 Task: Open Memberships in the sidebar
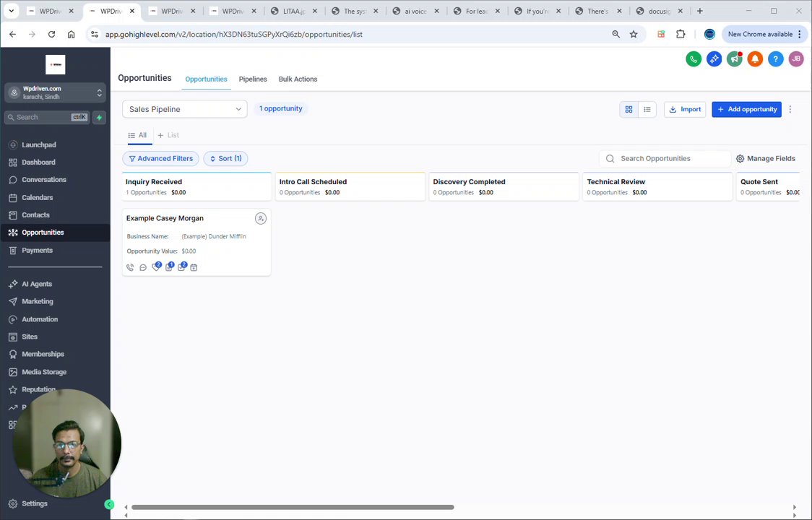[55, 355]
